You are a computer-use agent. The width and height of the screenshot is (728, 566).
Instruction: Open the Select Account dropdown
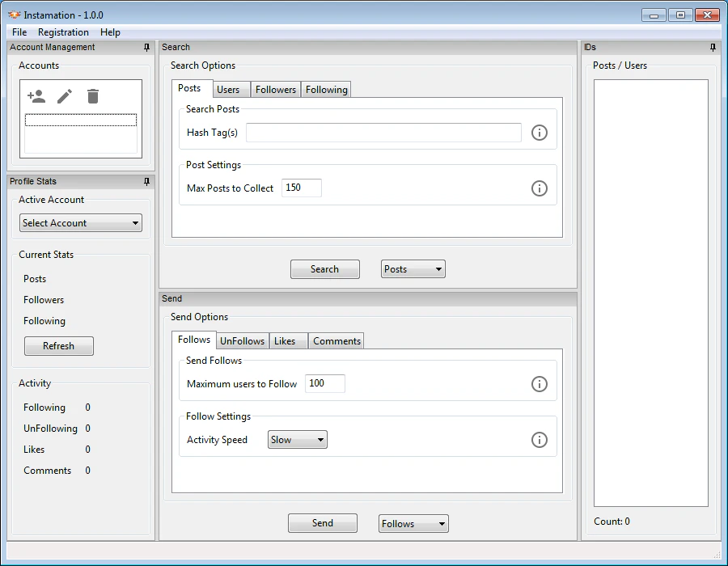pyautogui.click(x=81, y=223)
